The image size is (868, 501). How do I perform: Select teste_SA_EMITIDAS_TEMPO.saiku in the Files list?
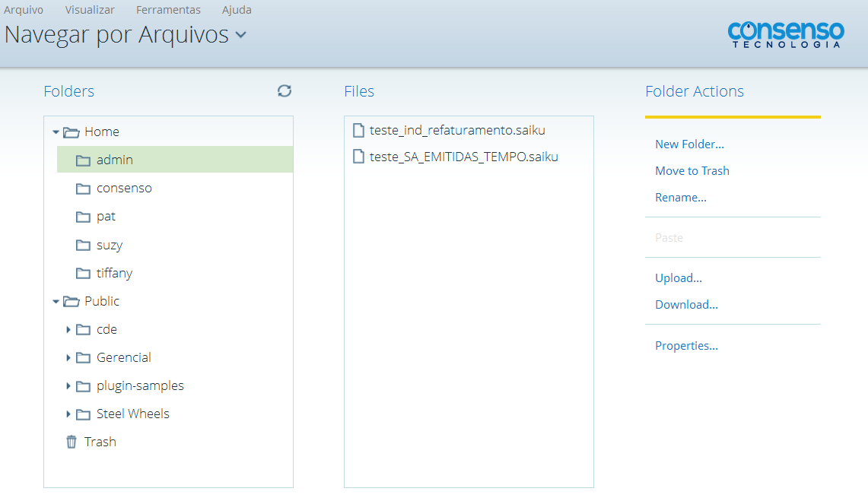coord(464,156)
